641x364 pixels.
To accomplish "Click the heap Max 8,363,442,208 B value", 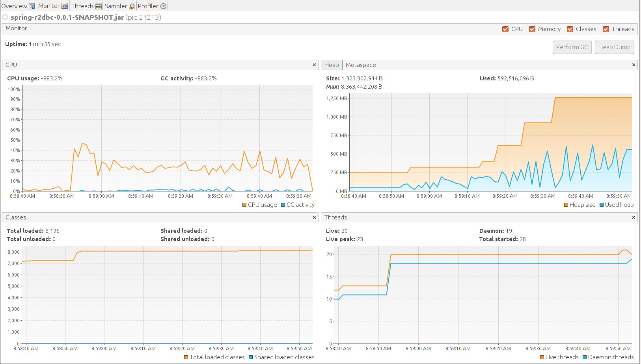I will coord(361,87).
